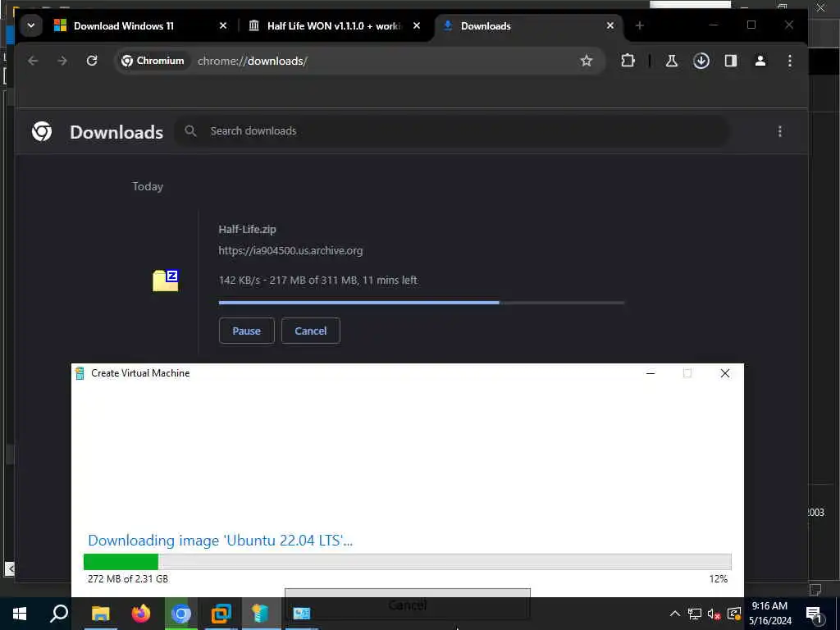840x630 pixels.
Task: Toggle the browser side panel
Action: pos(731,61)
